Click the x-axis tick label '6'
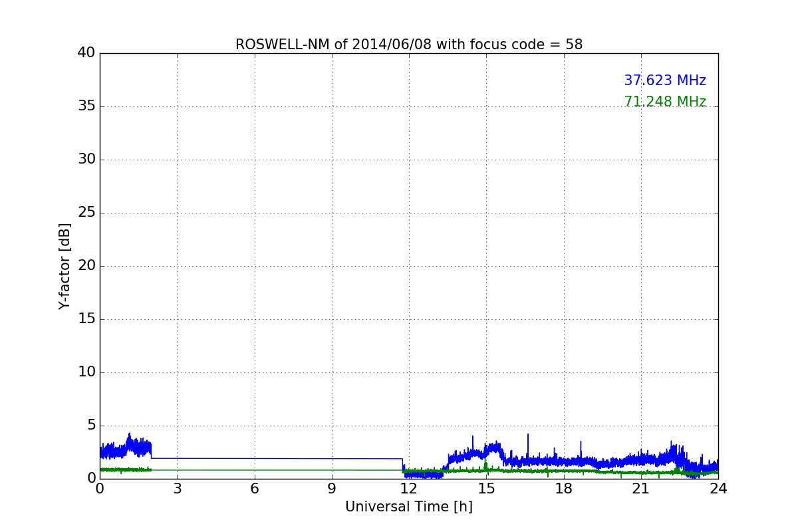 tap(255, 489)
